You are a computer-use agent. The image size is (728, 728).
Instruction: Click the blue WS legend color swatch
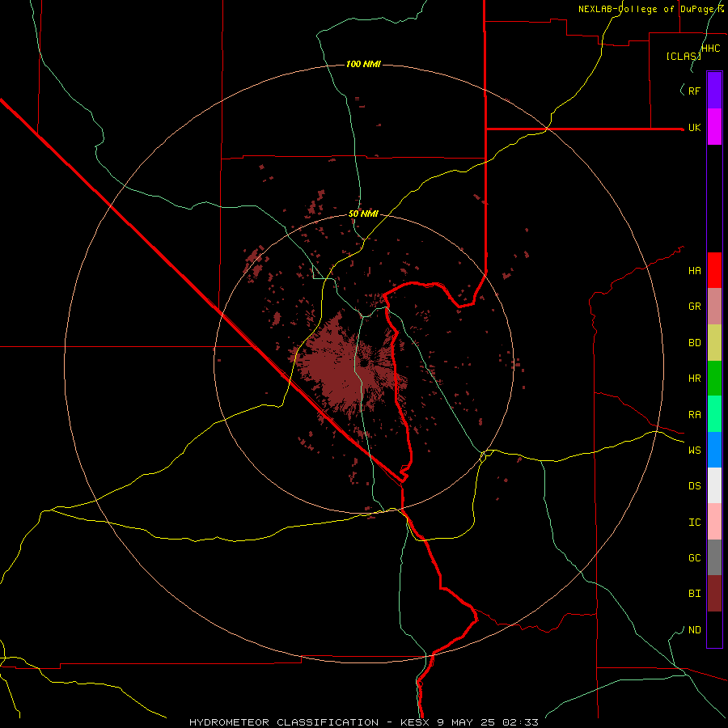pyautogui.click(x=714, y=450)
